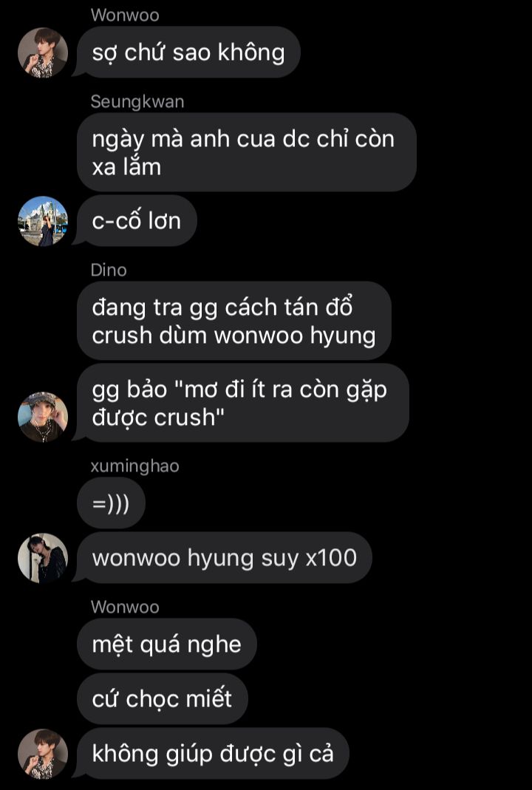The width and height of the screenshot is (532, 790).
Task: Click the Wonwoo name above "mệt quá nghe"
Action: pyautogui.click(x=125, y=607)
